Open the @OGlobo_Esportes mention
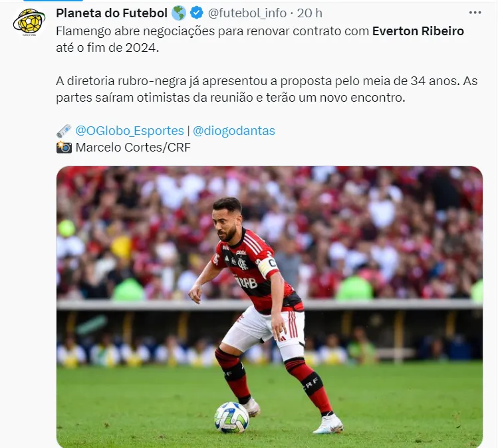The width and height of the screenshot is (498, 448). click(130, 130)
